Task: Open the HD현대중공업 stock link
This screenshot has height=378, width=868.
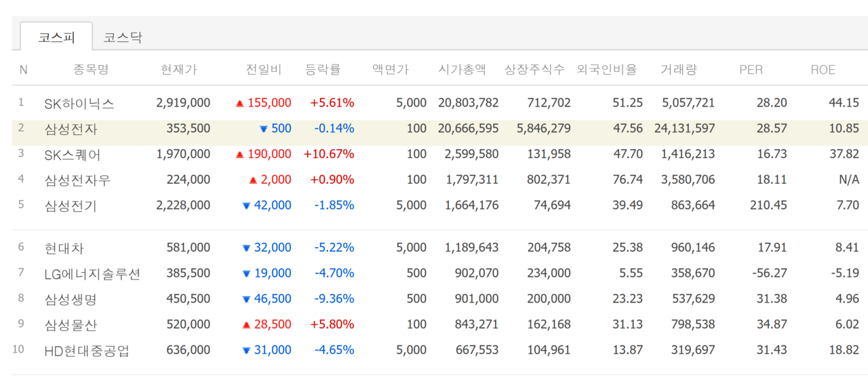Action: 86,351
